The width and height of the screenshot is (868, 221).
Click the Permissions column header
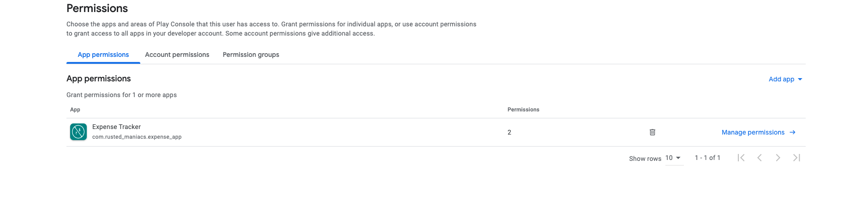pyautogui.click(x=523, y=110)
